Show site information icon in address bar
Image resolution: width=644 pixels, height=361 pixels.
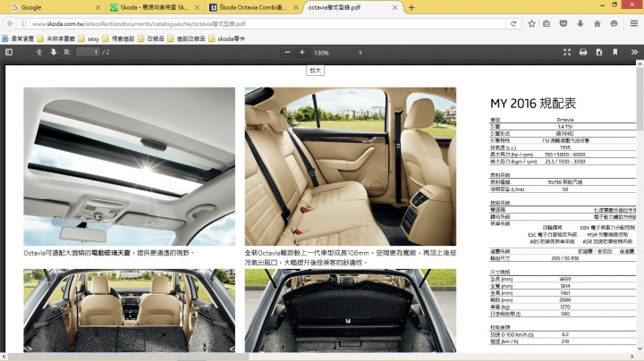(24, 24)
